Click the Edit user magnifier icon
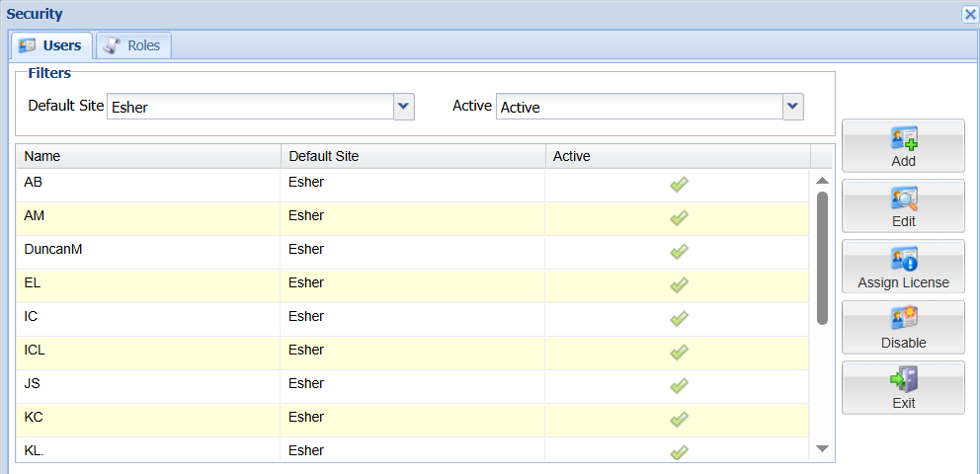The image size is (980, 474). [x=904, y=198]
